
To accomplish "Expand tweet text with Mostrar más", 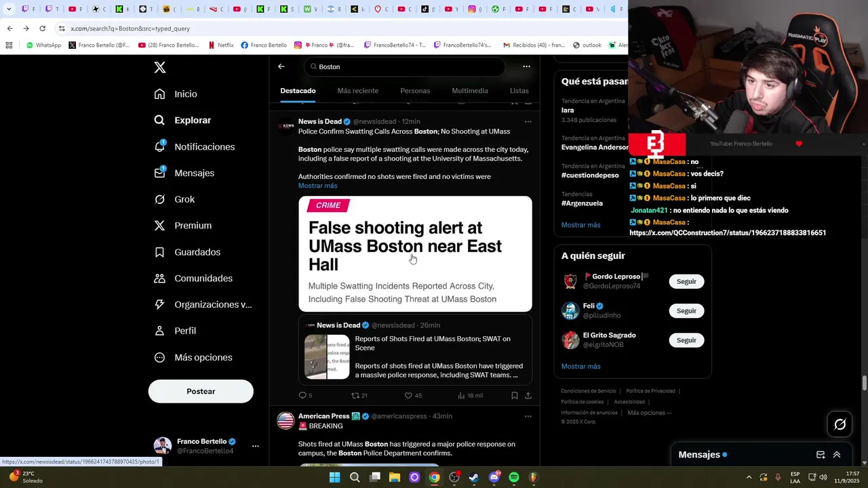I will [x=317, y=186].
